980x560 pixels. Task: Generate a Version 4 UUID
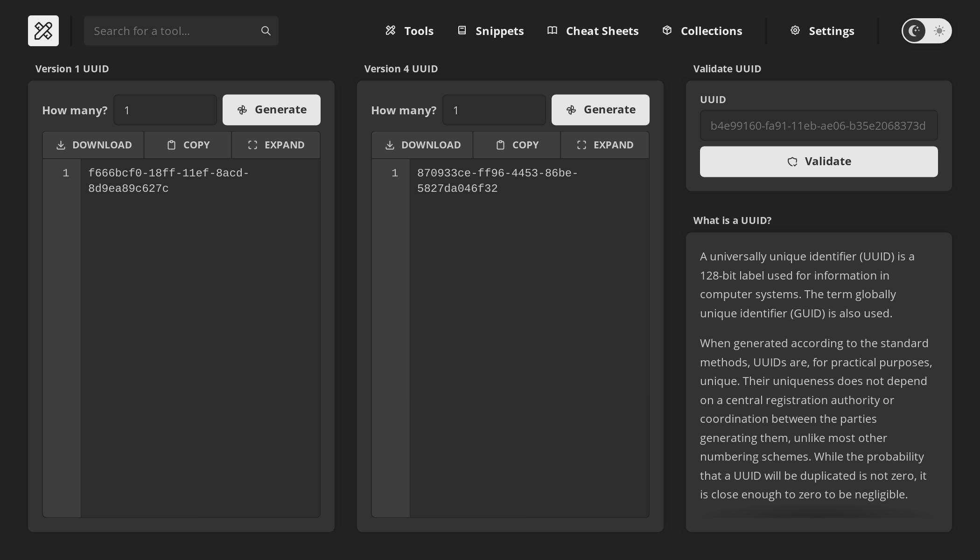(601, 110)
